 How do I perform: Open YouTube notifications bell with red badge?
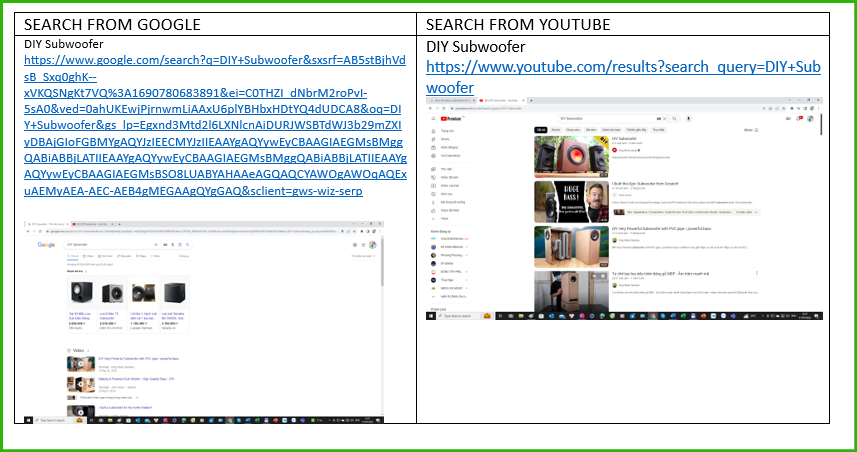799,119
